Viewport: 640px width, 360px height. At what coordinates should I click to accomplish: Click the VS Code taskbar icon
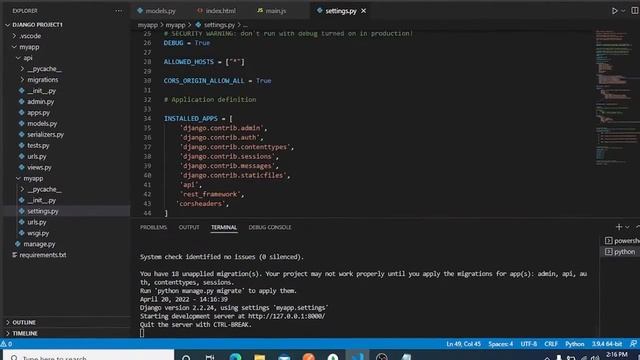pos(358,356)
